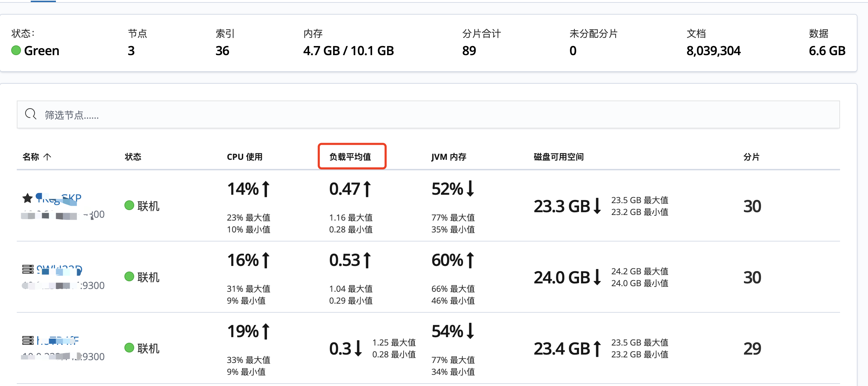Image resolution: width=868 pixels, height=386 pixels.
Task: Click the 1.04 最大值 load text
Action: pos(351,289)
